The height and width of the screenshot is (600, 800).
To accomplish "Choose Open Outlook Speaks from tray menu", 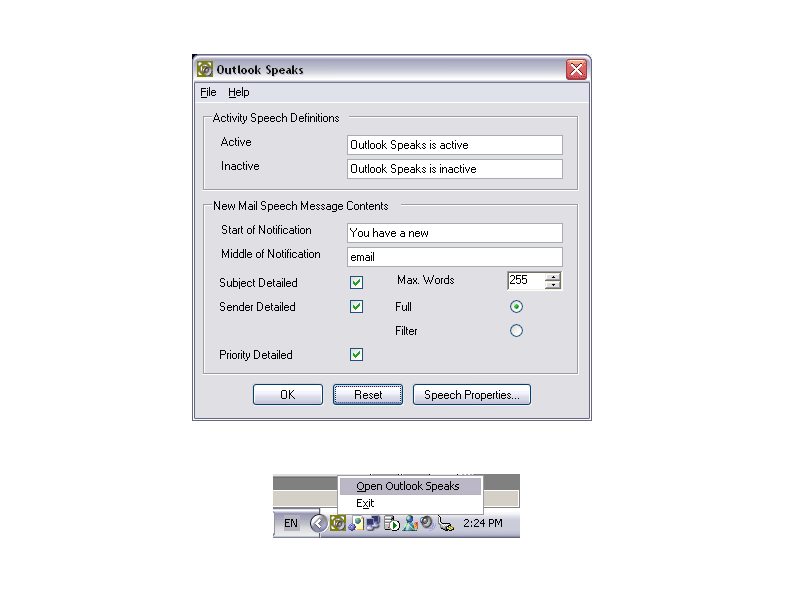I will pyautogui.click(x=410, y=486).
